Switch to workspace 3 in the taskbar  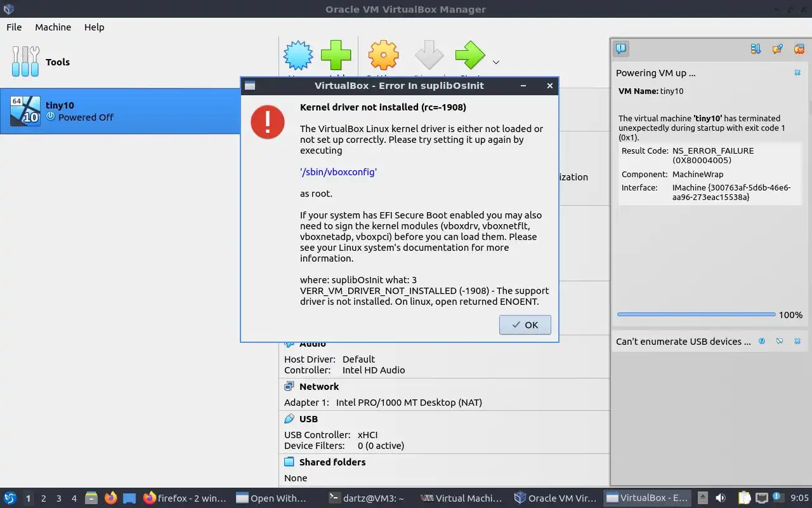pyautogui.click(x=59, y=498)
